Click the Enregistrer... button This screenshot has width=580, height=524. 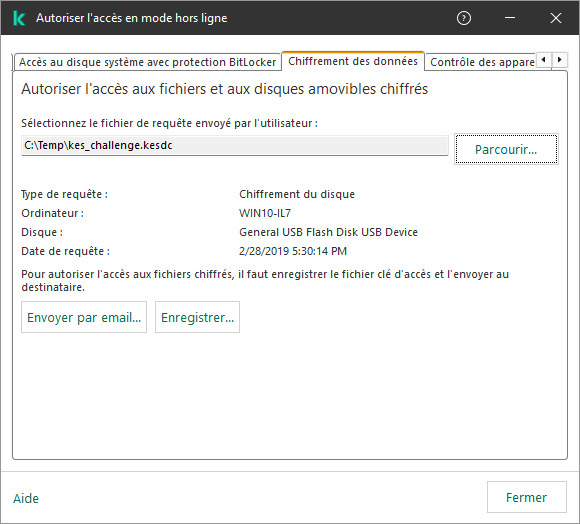[x=197, y=317]
